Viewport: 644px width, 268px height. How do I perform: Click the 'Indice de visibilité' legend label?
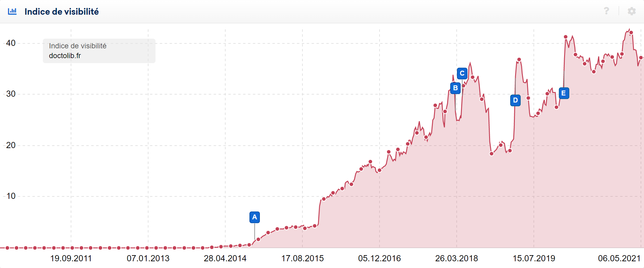click(78, 46)
